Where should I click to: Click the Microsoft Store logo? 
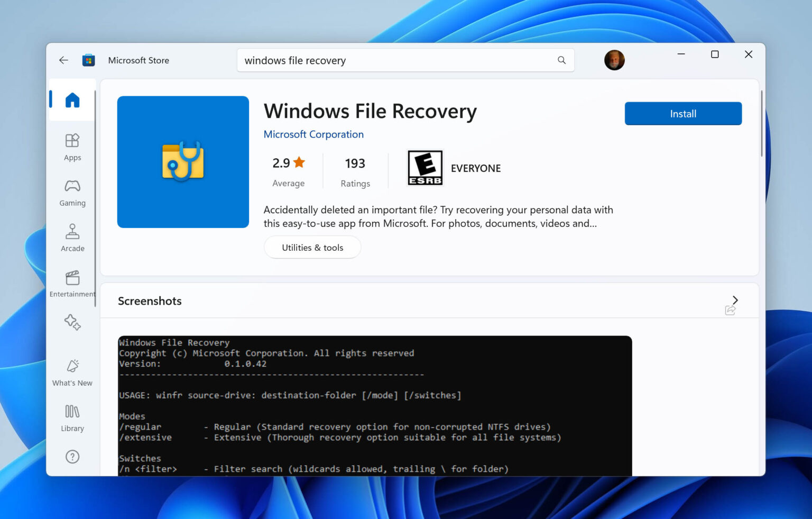pyautogui.click(x=88, y=60)
